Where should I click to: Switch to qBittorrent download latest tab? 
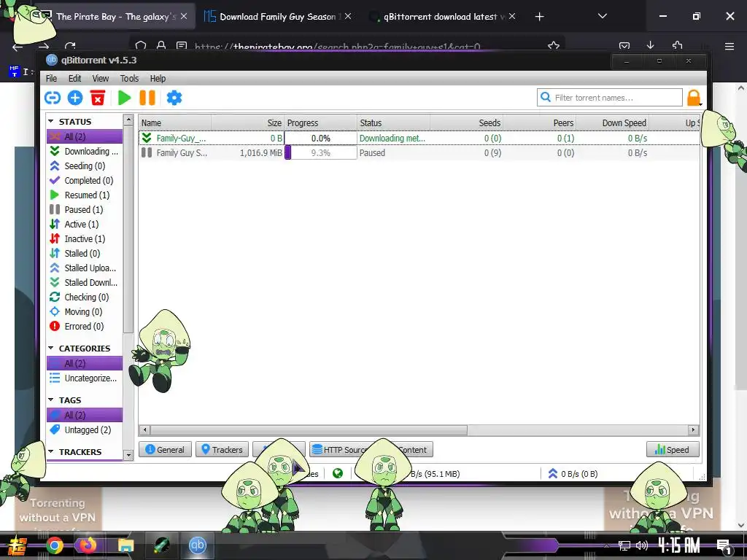(x=443, y=17)
